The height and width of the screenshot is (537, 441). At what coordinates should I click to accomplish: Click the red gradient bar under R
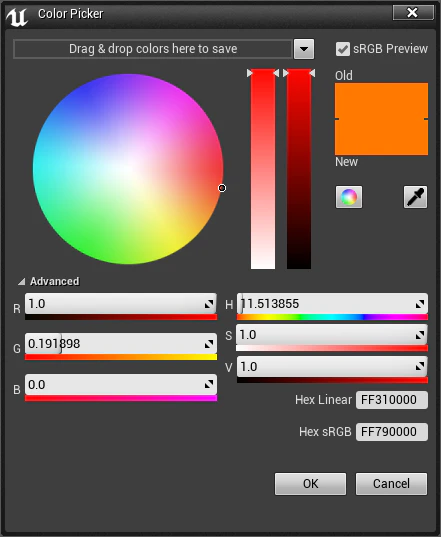[121, 317]
